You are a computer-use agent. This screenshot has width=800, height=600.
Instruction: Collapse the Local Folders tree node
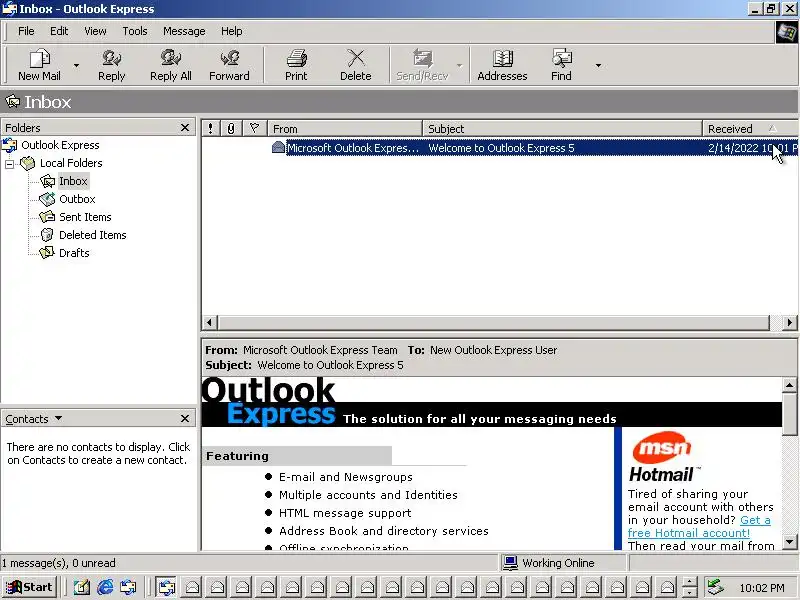9,164
